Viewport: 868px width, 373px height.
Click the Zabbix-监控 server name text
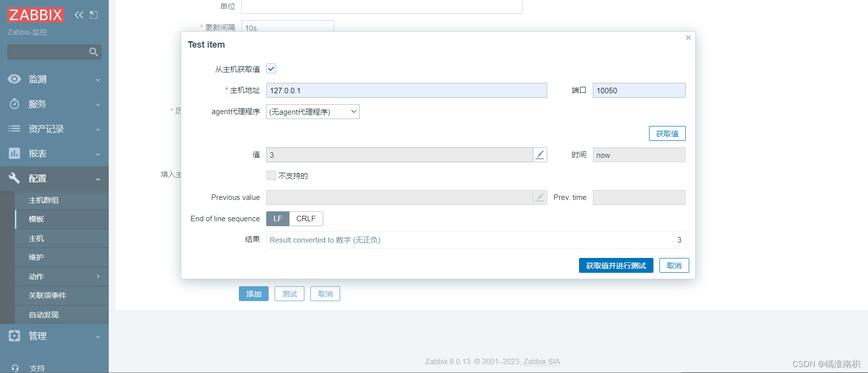pyautogui.click(x=27, y=32)
